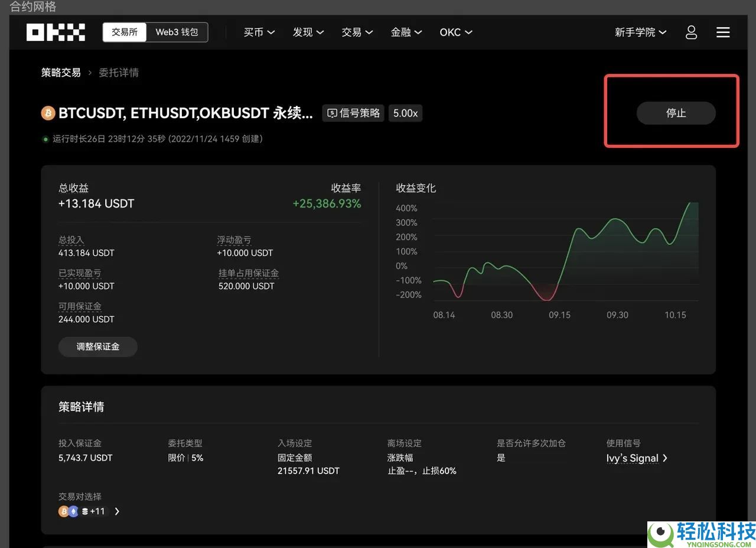756x548 pixels.
Task: Click the +11 trading pairs count
Action: (97, 511)
